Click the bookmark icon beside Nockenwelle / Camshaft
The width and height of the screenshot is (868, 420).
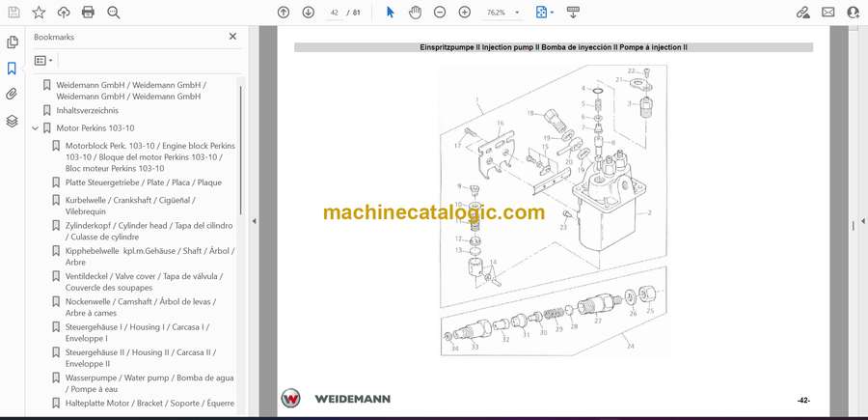56,302
